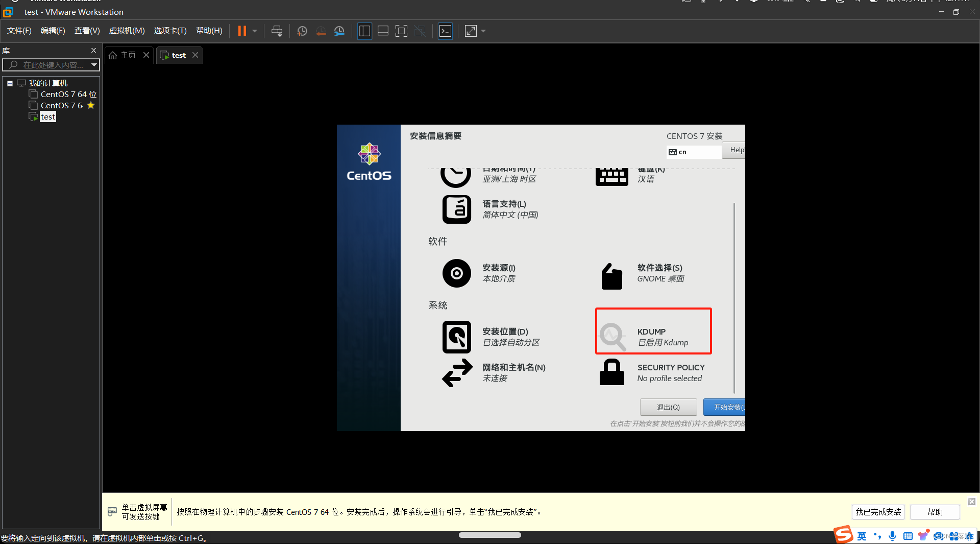
Task: Close the test tab
Action: click(195, 55)
